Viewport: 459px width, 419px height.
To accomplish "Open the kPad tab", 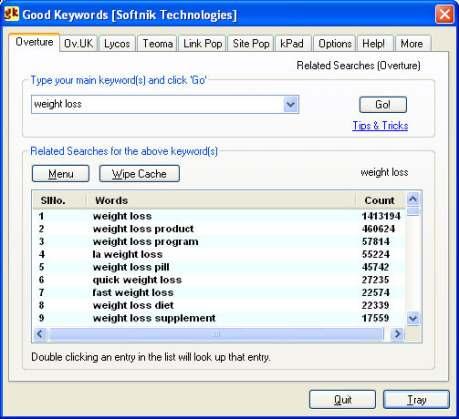I will coord(292,44).
